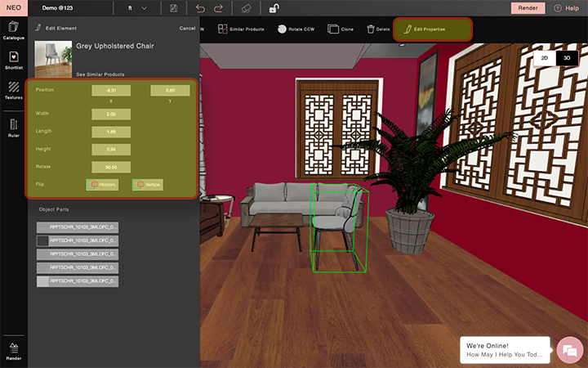
Task: Switch to 2D view
Action: pyautogui.click(x=545, y=58)
